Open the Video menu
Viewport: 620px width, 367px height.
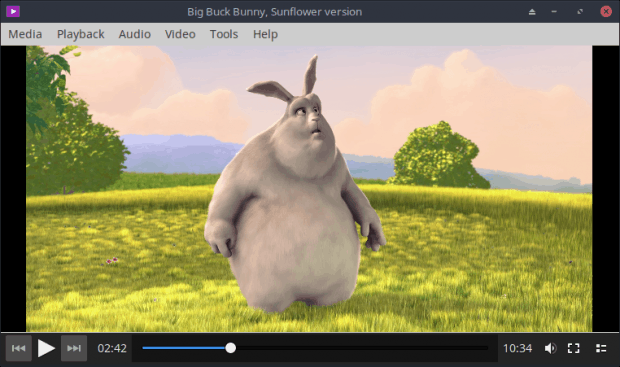(180, 34)
